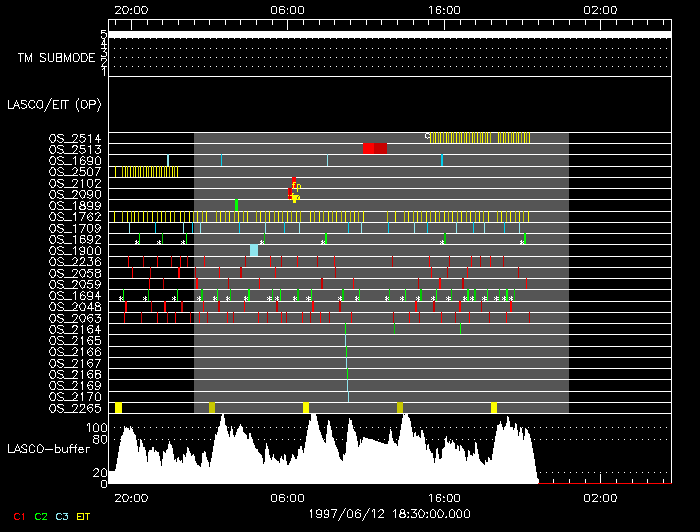Viewport: 700px width, 532px height.
Task: Select the OS_1762 row label
Action: click(75, 217)
